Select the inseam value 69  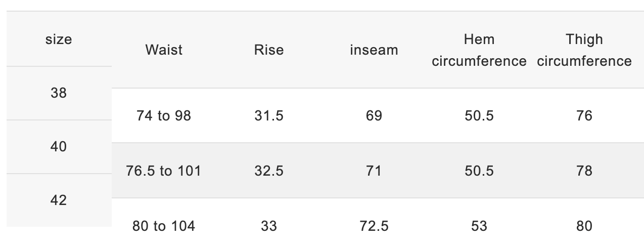(374, 116)
